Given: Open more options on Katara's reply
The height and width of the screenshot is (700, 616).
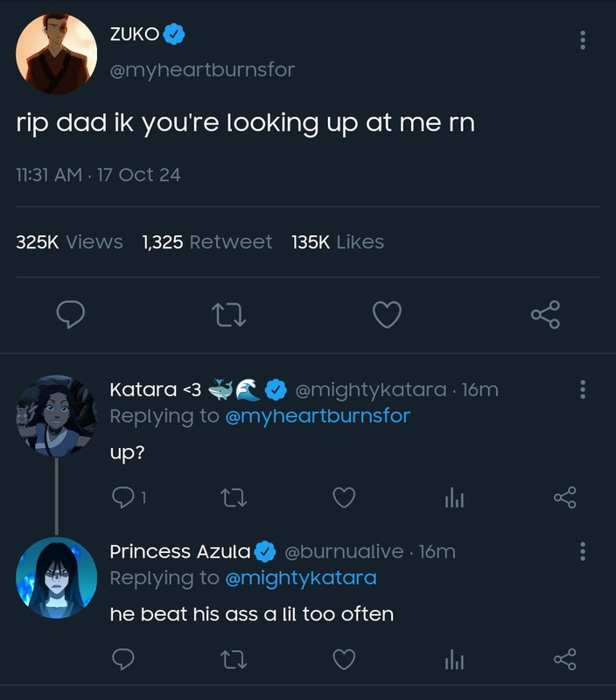Looking at the screenshot, I should pos(583,389).
